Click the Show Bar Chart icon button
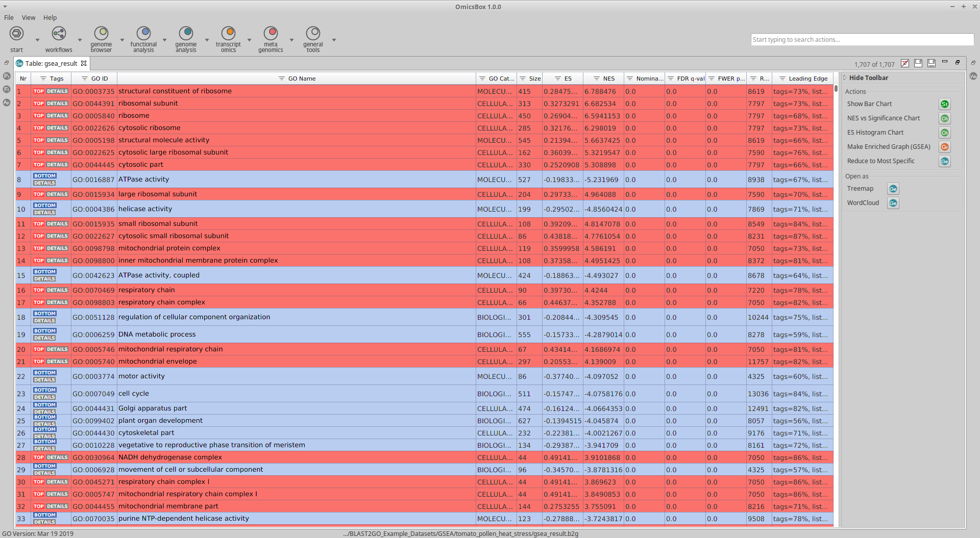 pos(944,104)
